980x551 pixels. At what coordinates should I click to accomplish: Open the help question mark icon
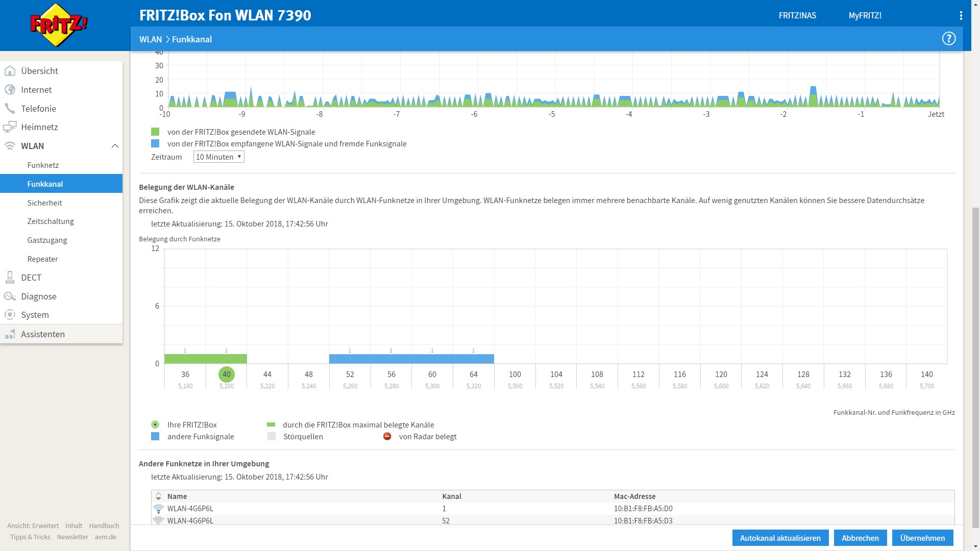coord(948,39)
